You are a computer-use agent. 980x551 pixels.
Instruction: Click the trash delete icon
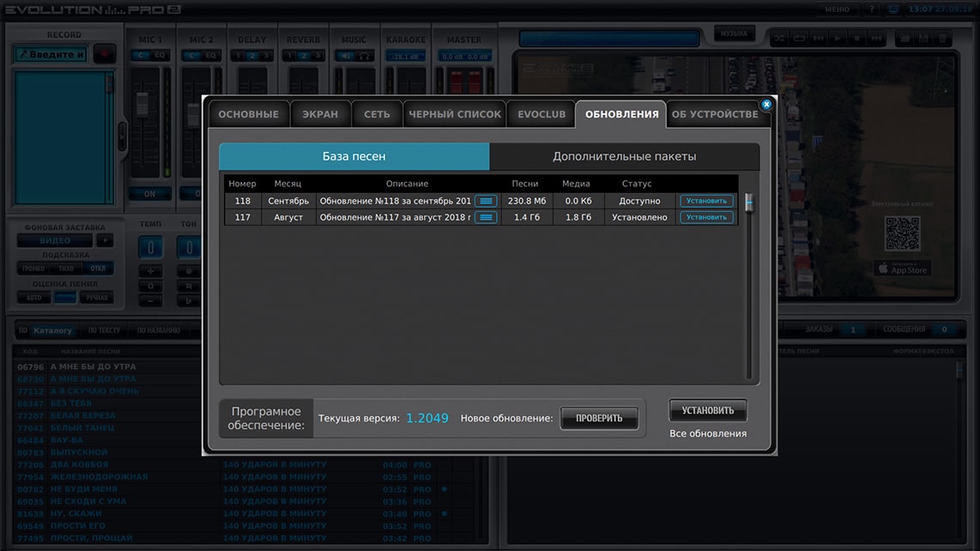[942, 39]
